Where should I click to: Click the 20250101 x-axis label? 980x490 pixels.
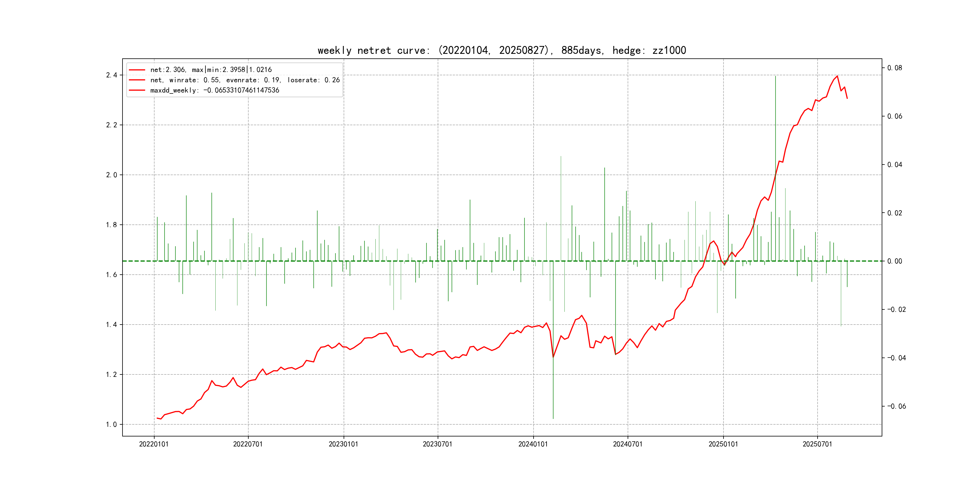click(723, 444)
